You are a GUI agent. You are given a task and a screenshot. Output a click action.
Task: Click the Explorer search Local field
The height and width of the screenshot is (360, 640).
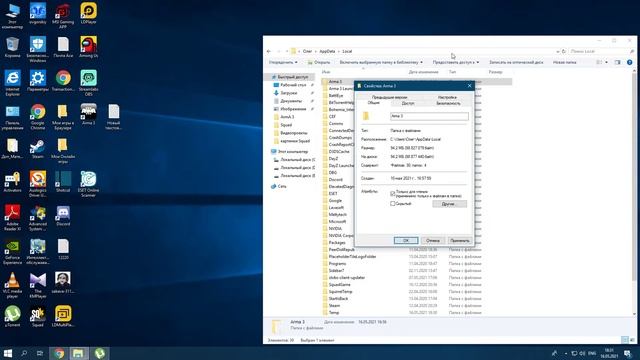(602, 51)
